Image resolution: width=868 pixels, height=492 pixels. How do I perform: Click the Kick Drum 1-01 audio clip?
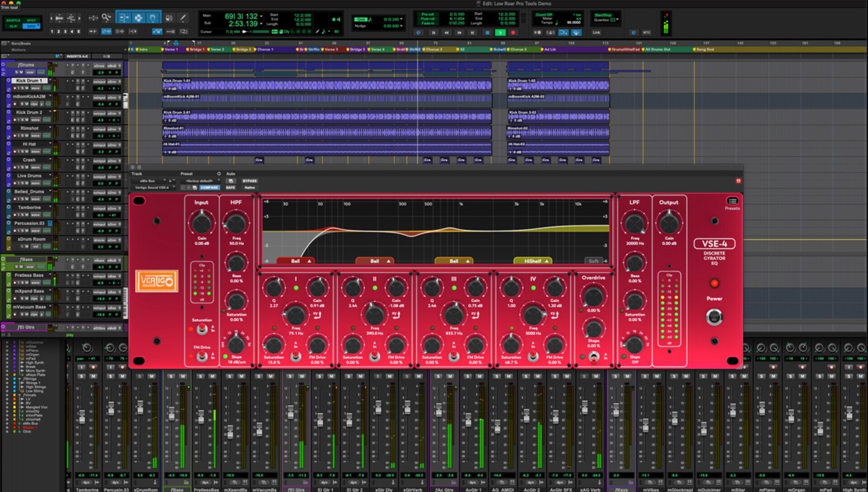click(x=327, y=85)
